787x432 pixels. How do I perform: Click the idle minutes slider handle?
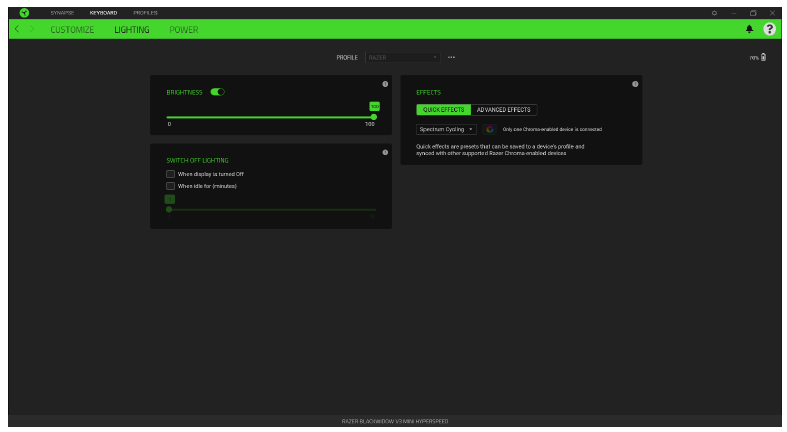pyautogui.click(x=169, y=209)
